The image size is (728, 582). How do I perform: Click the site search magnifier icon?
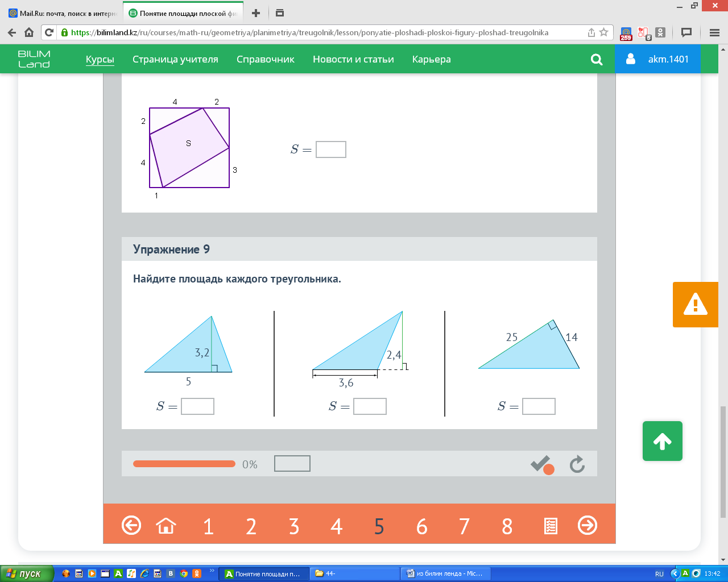pyautogui.click(x=597, y=59)
